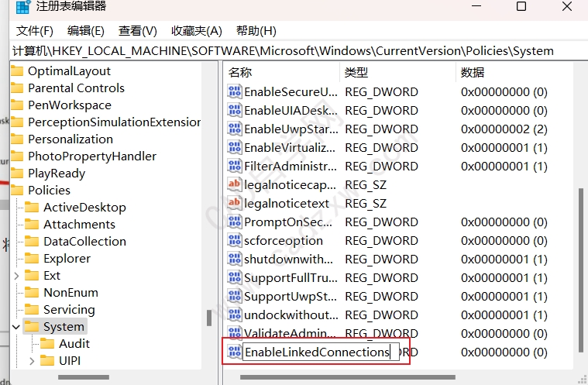Click the string icon of legalnoticetext value
Image resolution: width=588 pixels, height=385 pixels.
pos(235,203)
